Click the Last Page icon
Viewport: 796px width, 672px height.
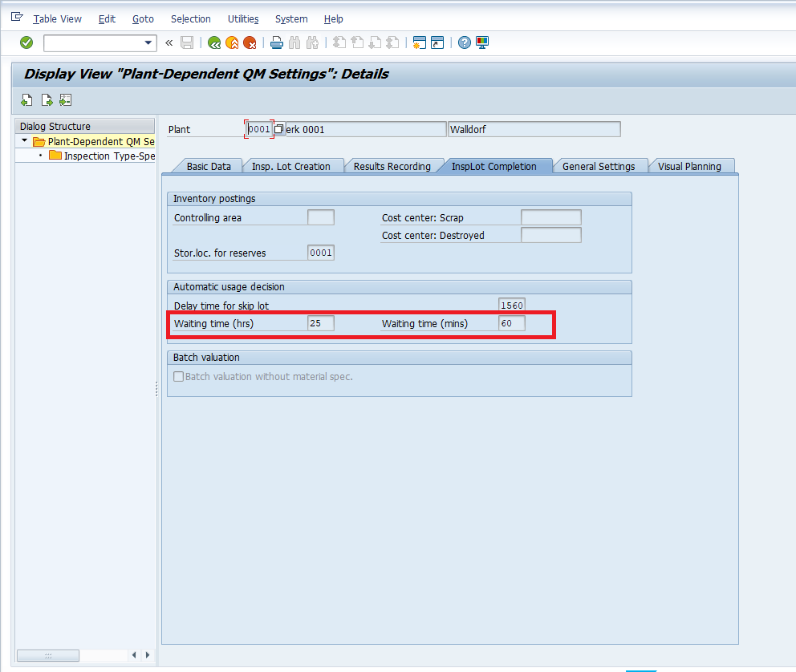(x=392, y=43)
